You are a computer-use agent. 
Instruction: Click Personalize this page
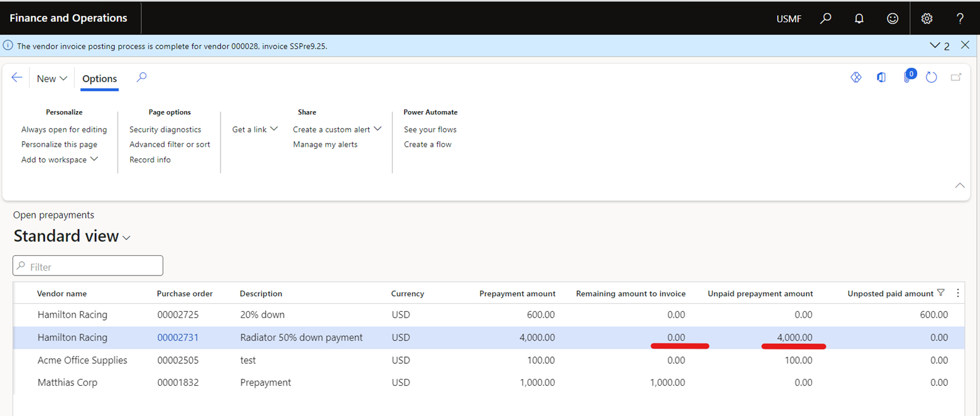[x=59, y=144]
